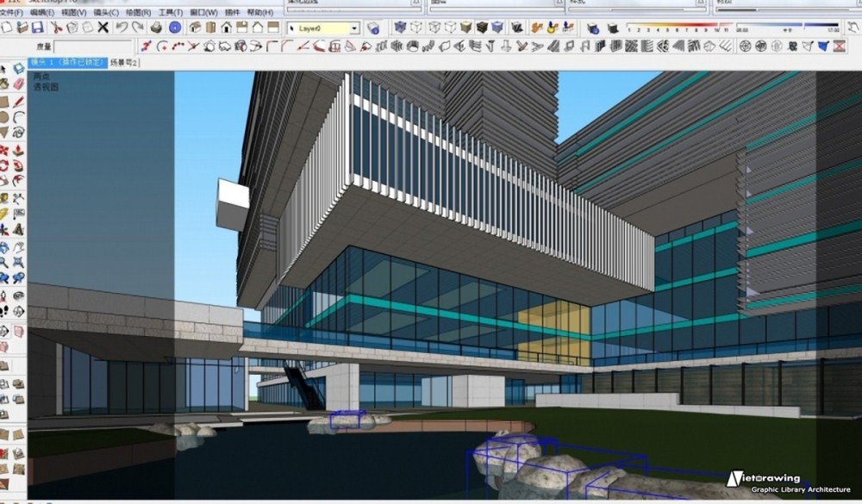This screenshot has width=862, height=504.
Task: Select the Circle tool
Action: [4, 117]
